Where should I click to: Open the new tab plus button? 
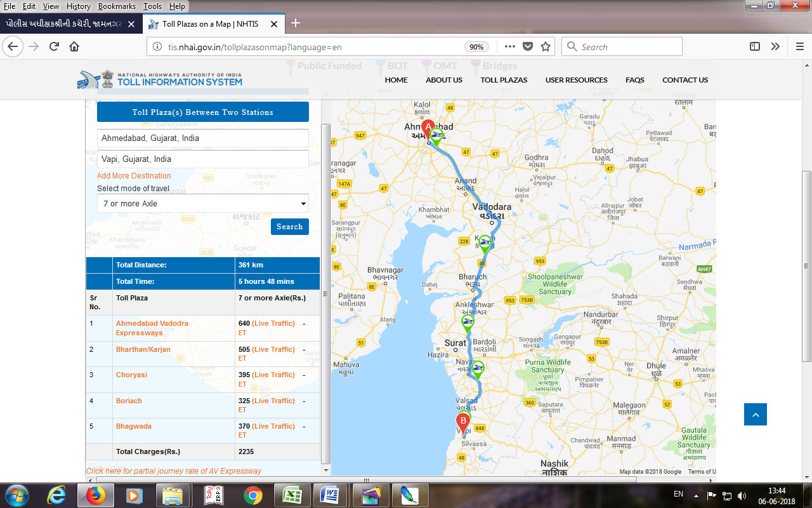coord(295,23)
